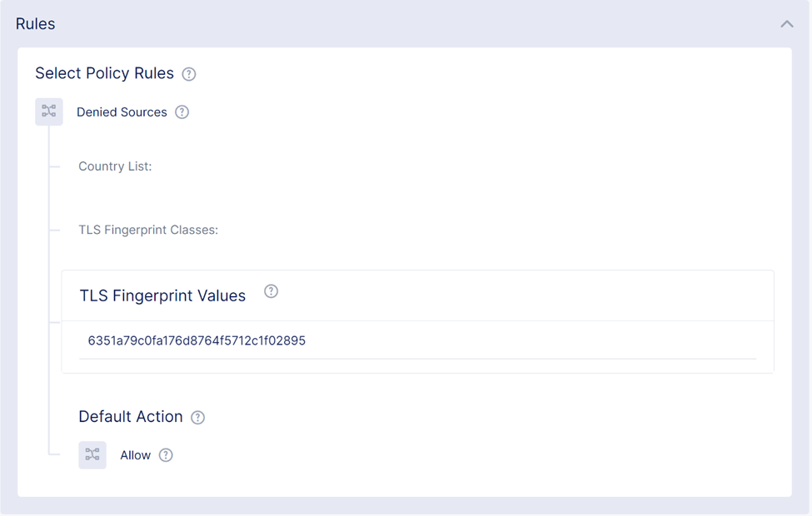Show help tooltip next to Allow
The height and width of the screenshot is (516, 812).
click(x=166, y=455)
